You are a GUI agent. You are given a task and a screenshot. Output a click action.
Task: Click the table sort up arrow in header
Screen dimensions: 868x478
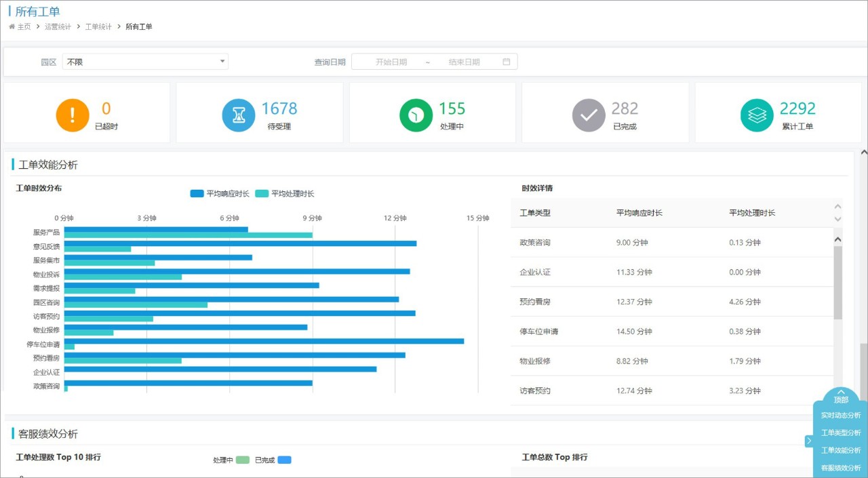(837, 207)
